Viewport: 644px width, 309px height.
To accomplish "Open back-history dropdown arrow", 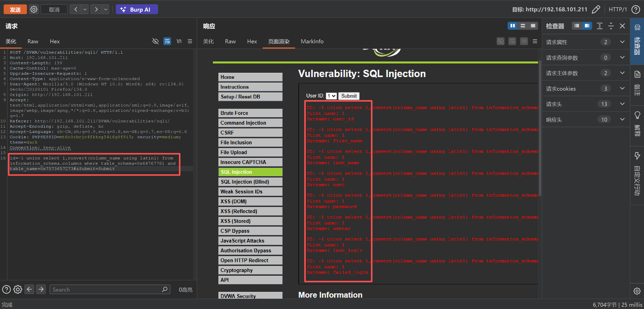I will coord(85,10).
